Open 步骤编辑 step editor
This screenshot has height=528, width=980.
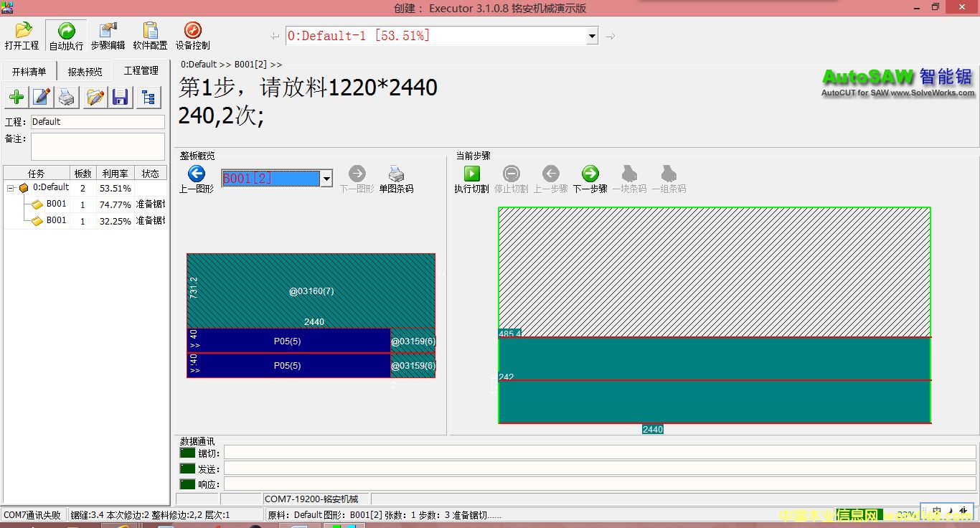tap(108, 36)
